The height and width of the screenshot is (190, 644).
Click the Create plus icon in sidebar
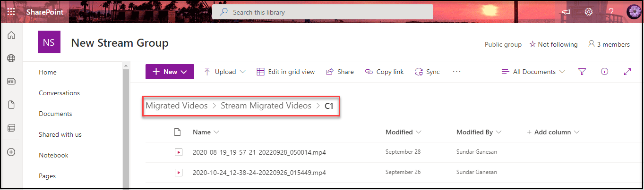pos(11,152)
